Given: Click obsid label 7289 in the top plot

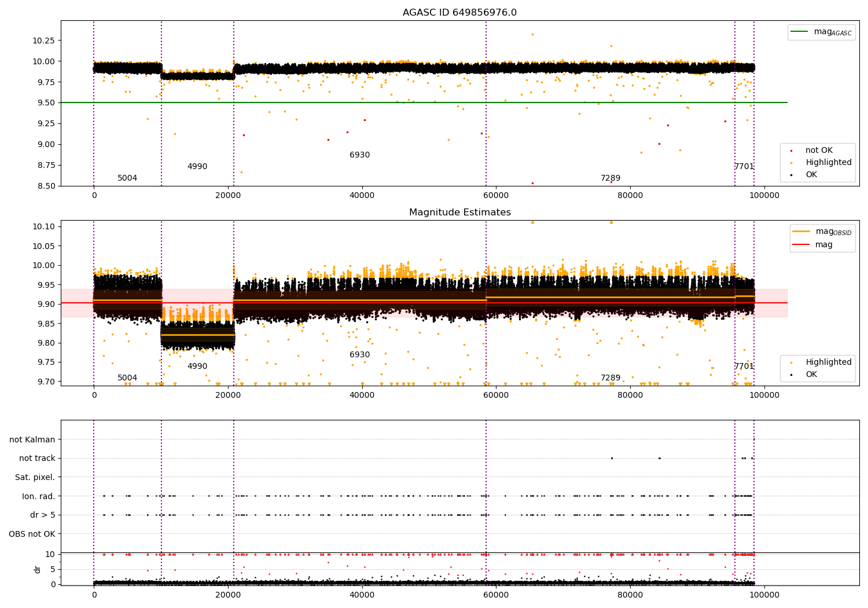Looking at the screenshot, I should (x=610, y=178).
